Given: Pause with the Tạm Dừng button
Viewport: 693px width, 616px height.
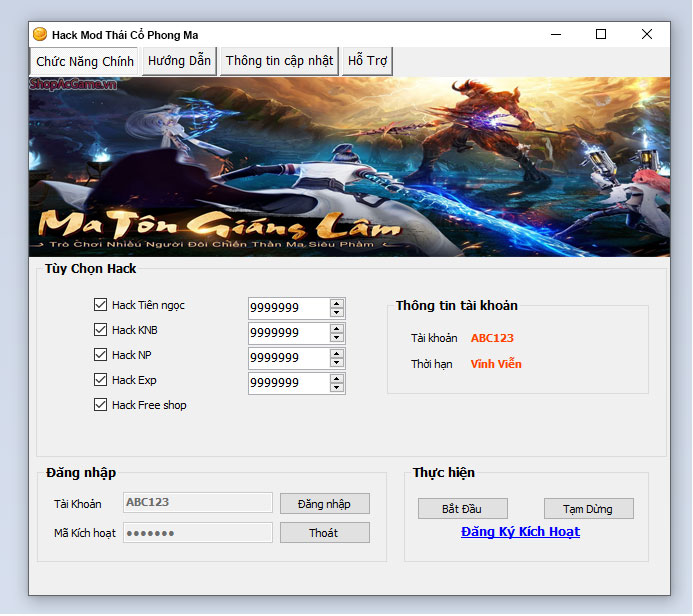Looking at the screenshot, I should [x=588, y=509].
